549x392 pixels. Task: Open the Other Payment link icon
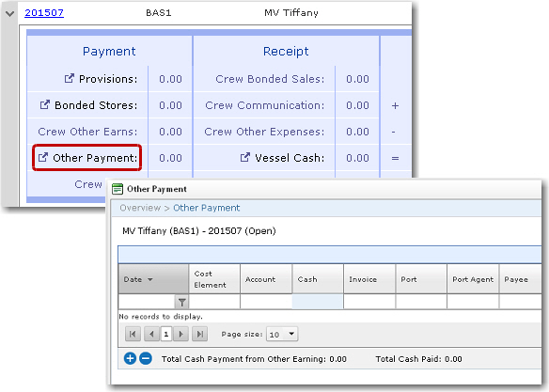click(43, 157)
